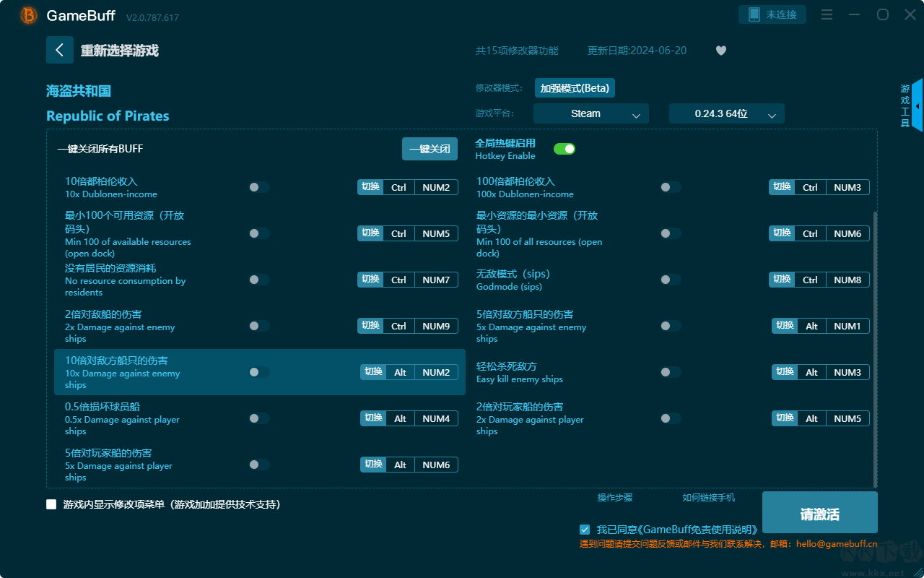Select the 加强模式(Beta) trainer mode
This screenshot has height=578, width=924.
pos(575,88)
